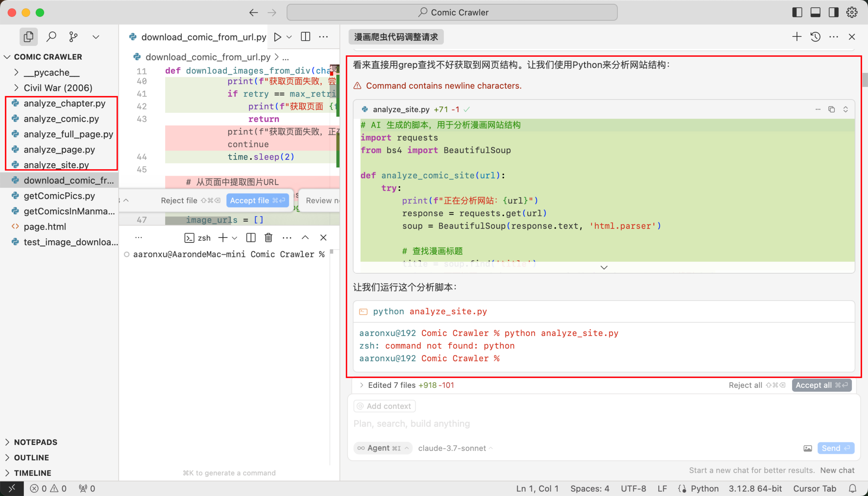Close the terminal panel
Screen dimensions: 868x496
[323, 238]
